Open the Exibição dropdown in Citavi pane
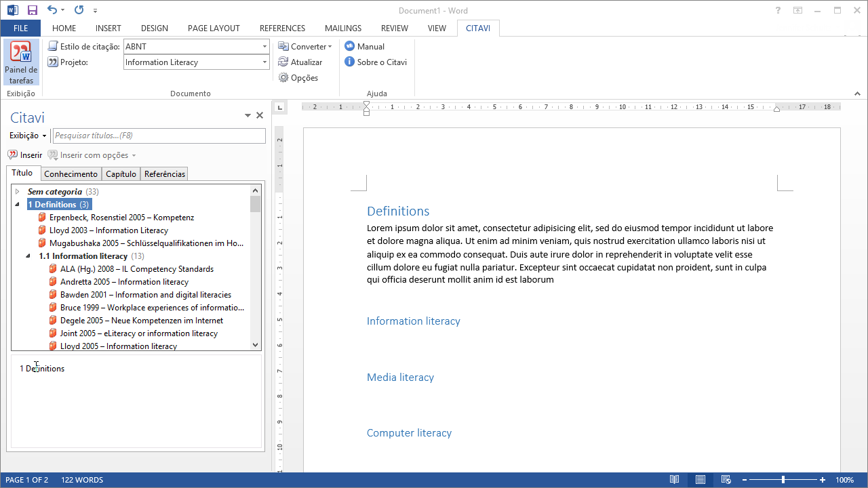The width and height of the screenshot is (868, 488). coord(28,136)
